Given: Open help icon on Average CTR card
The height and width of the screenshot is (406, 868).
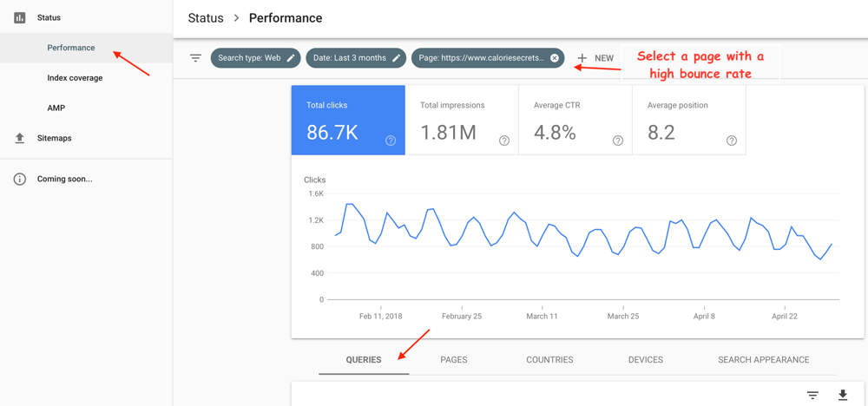Looking at the screenshot, I should [618, 141].
